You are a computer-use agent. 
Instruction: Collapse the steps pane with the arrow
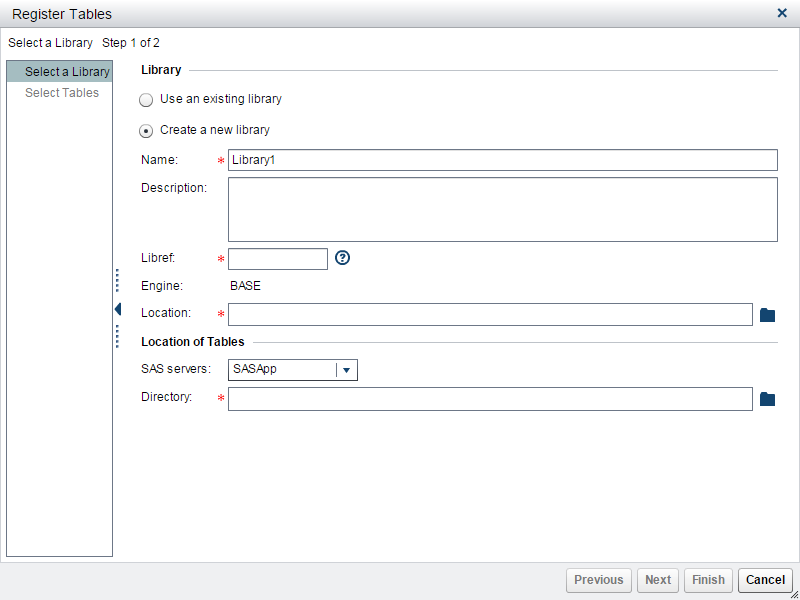[x=118, y=309]
